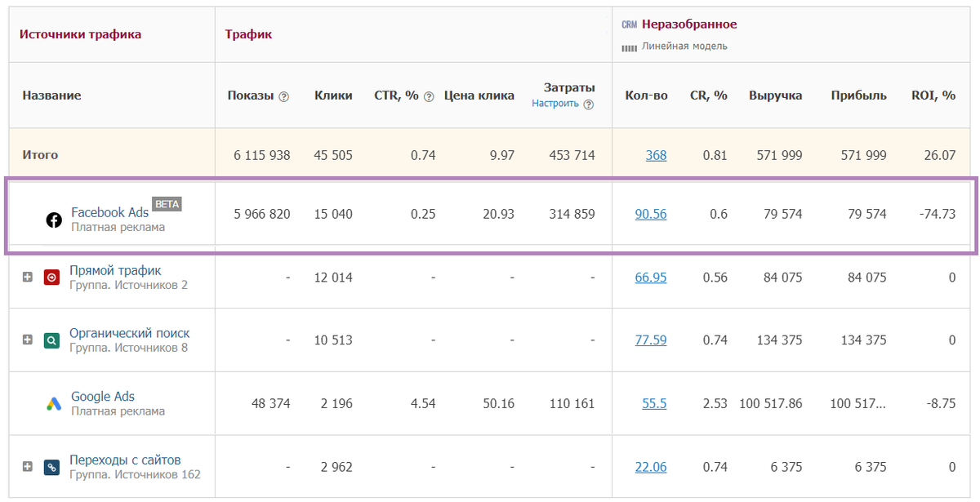The width and height of the screenshot is (980, 502).
Task: Expand the Переходы с сайтов group
Action: pos(28,466)
